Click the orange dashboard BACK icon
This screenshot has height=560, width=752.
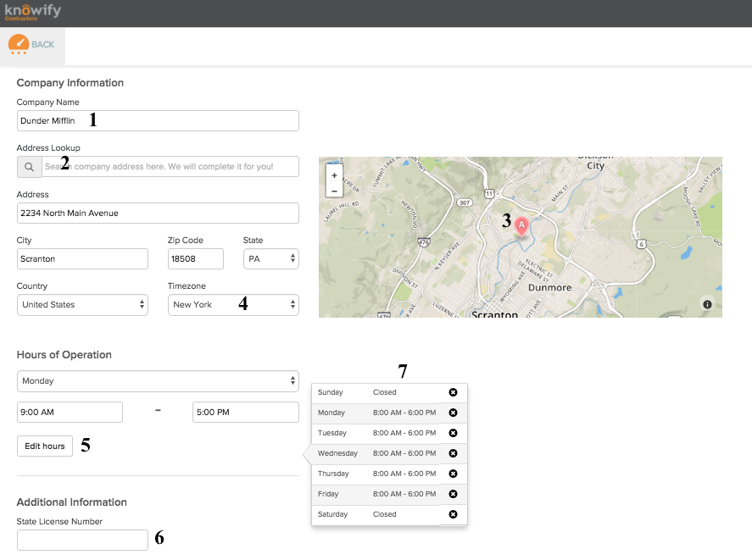coord(18,44)
